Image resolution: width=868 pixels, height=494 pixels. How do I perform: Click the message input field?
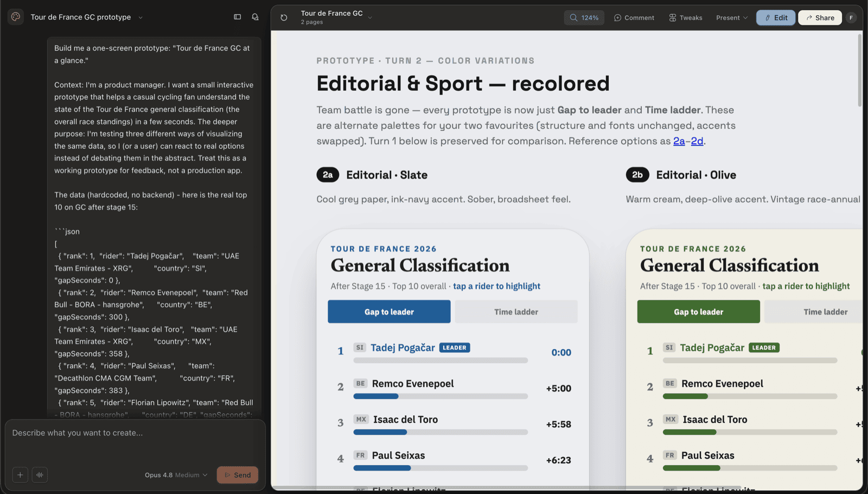(135, 441)
